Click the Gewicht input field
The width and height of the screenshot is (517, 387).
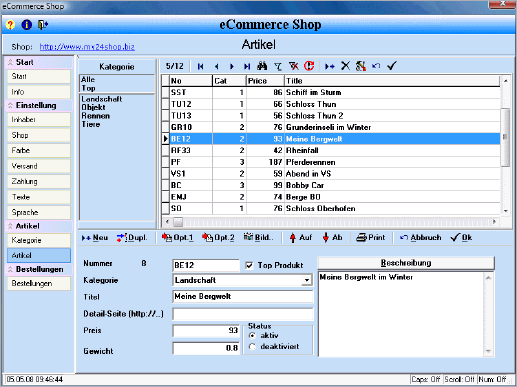(x=206, y=348)
